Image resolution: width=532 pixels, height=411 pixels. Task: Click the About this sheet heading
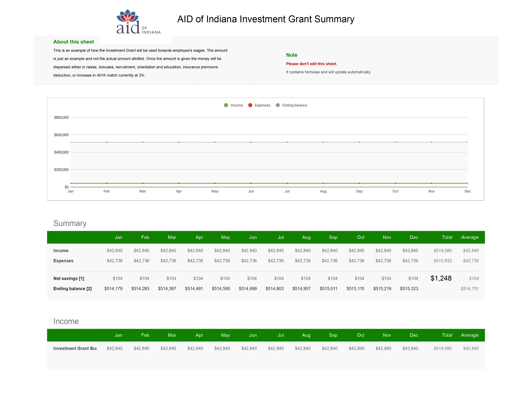pyautogui.click(x=73, y=42)
